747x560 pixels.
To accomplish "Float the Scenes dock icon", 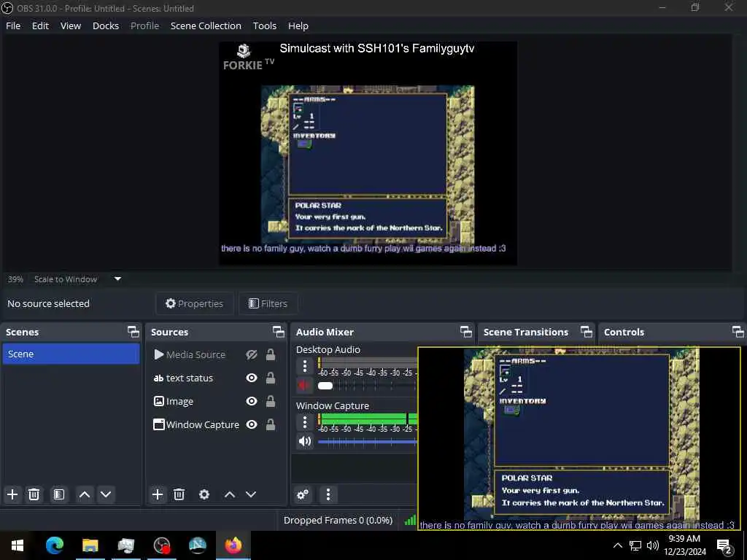I will (x=133, y=332).
